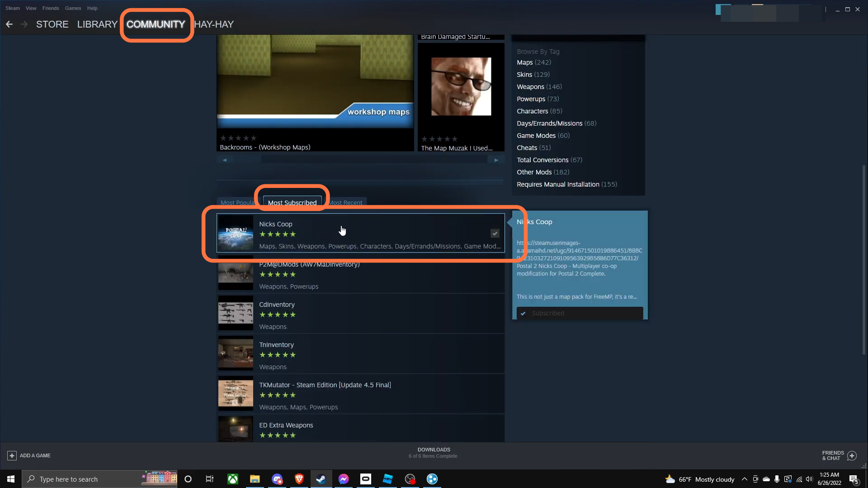The width and height of the screenshot is (868, 488).
Task: Open Roblox Studio taskbar icon
Action: coord(388,479)
